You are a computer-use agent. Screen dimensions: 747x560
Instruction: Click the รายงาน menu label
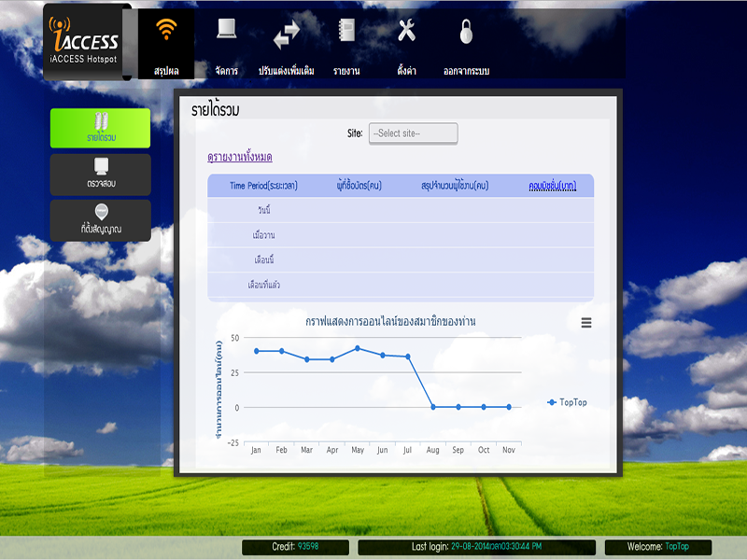(x=346, y=71)
